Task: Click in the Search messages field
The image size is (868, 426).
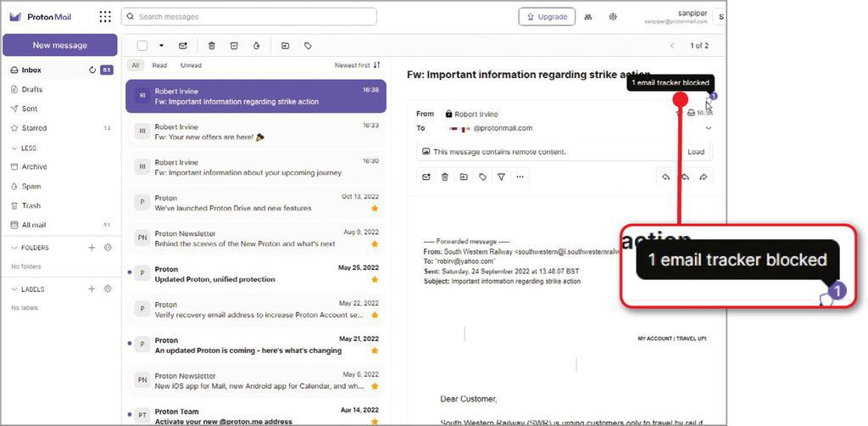Action: point(249,17)
